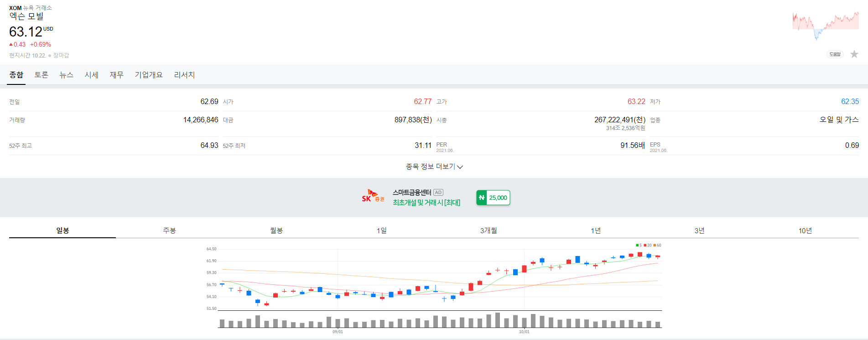Click the 51.50 price axis label

211,309
